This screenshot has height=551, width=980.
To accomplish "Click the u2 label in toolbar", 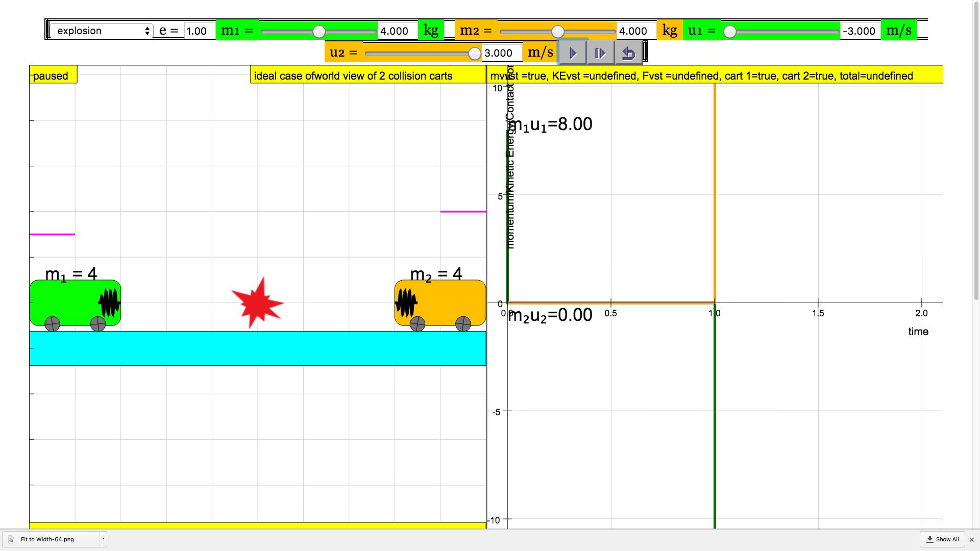I will [x=344, y=53].
